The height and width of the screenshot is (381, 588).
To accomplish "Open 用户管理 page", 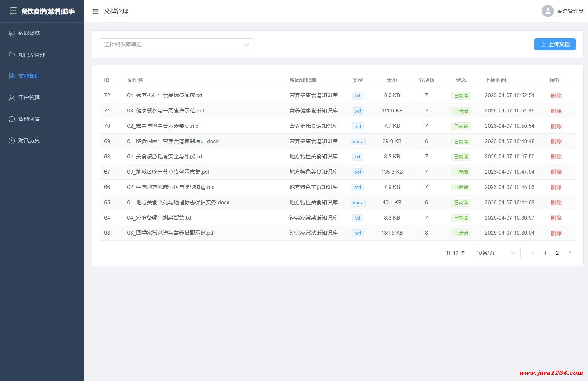I will [29, 98].
